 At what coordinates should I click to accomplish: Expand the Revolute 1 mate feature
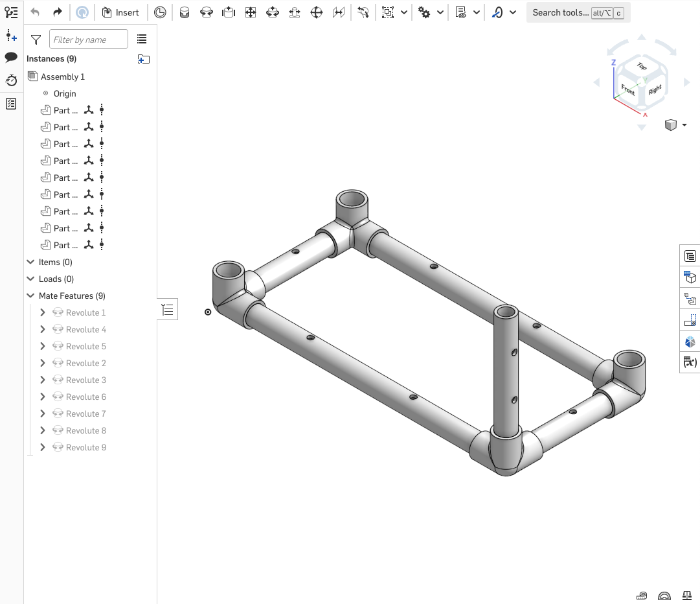pyautogui.click(x=42, y=313)
